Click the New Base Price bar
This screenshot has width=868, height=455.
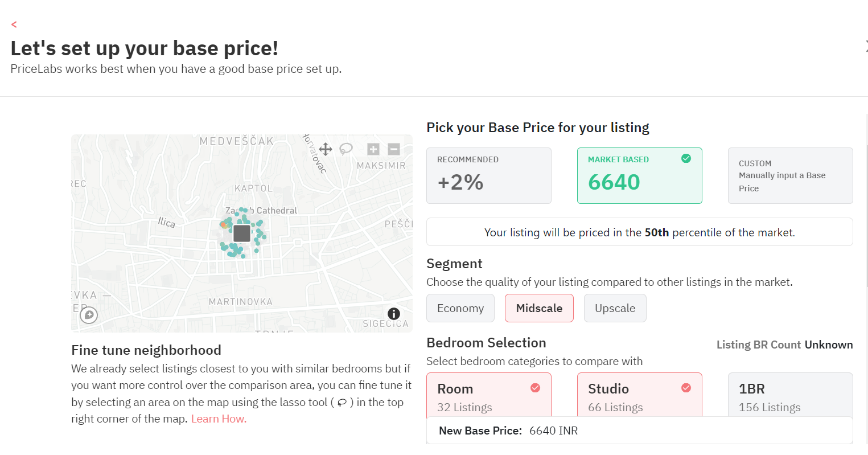pos(639,431)
